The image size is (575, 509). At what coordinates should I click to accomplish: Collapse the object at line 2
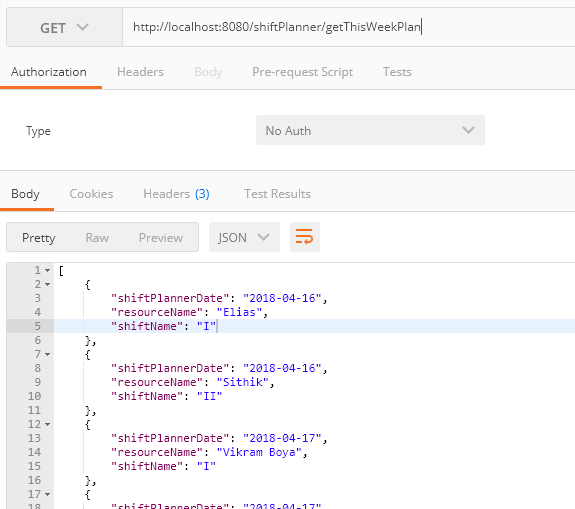pos(48,285)
